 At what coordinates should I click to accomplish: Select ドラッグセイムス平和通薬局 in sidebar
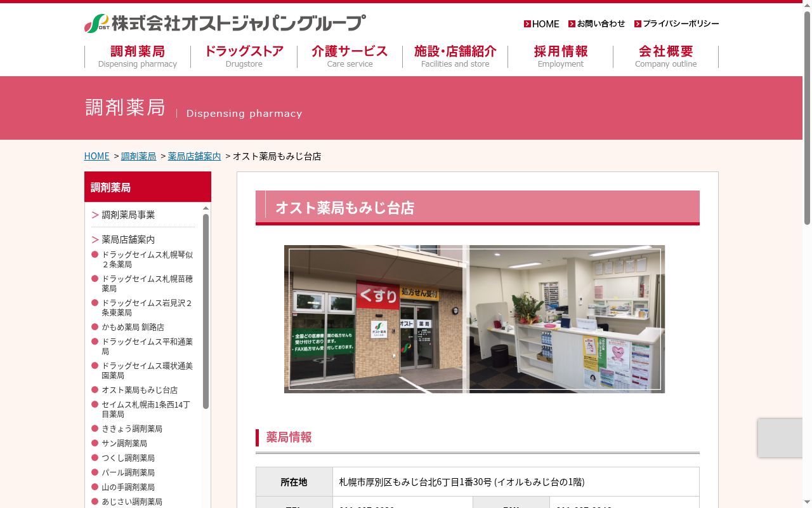147,346
